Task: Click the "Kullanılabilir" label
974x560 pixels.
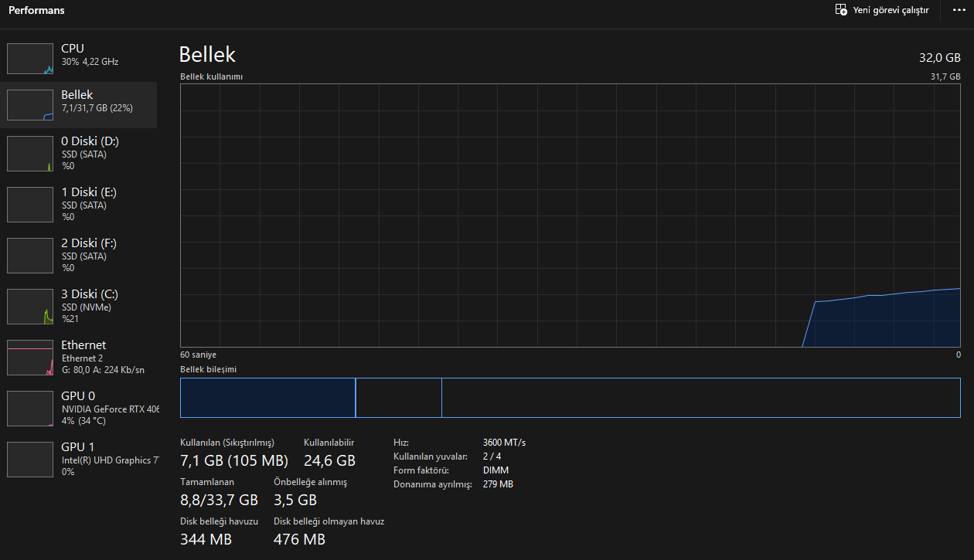Action: (329, 443)
